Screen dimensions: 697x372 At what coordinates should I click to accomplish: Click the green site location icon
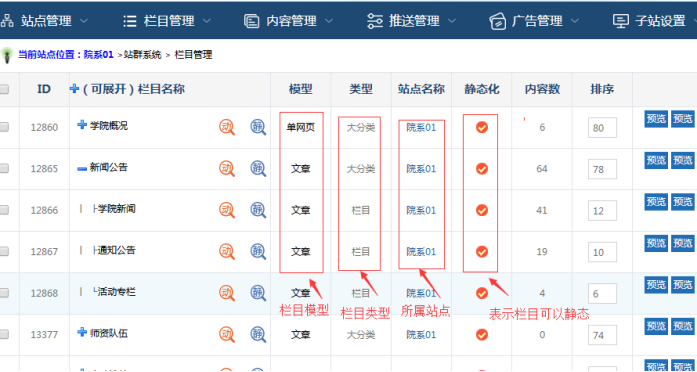[x=7, y=55]
